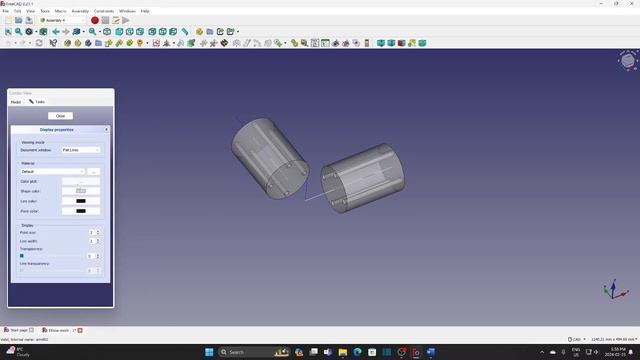Screen dimensions: 640x360
Task: Click the What's This pointer icon
Action: click(53, 43)
